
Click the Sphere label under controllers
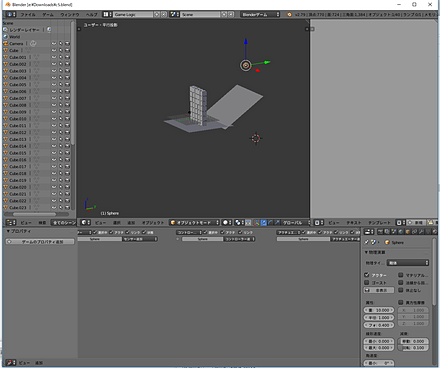pos(203,239)
